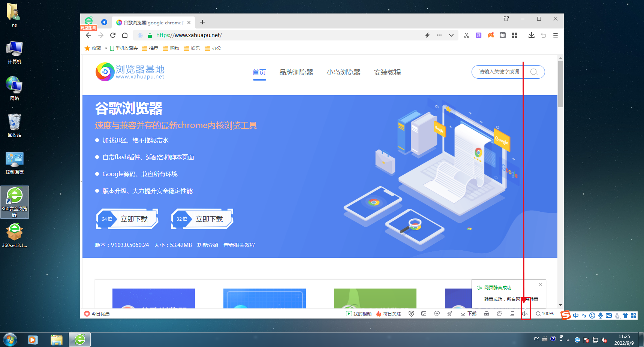Click the 收藏 star favorites button
Viewport: 644px width, 347px height.
(x=93, y=48)
